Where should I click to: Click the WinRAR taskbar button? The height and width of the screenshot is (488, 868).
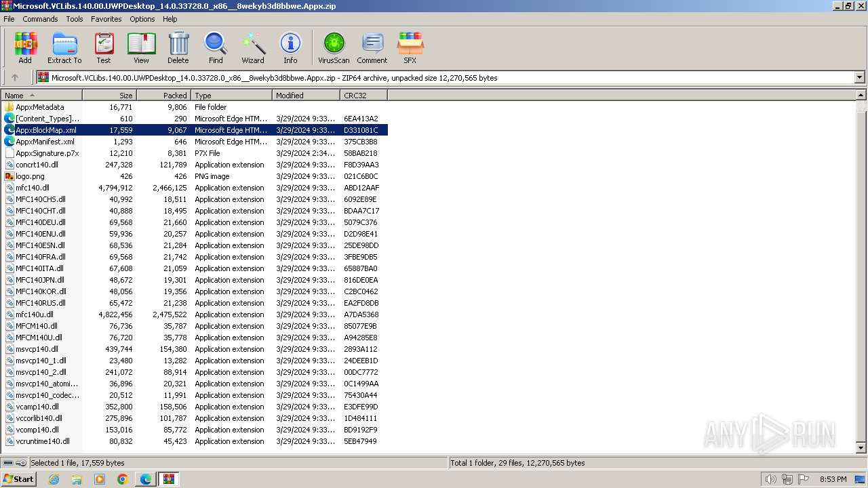click(169, 479)
